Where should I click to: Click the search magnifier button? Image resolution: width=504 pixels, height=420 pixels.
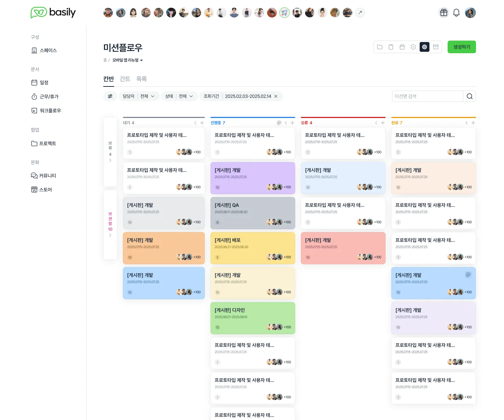pyautogui.click(x=470, y=96)
